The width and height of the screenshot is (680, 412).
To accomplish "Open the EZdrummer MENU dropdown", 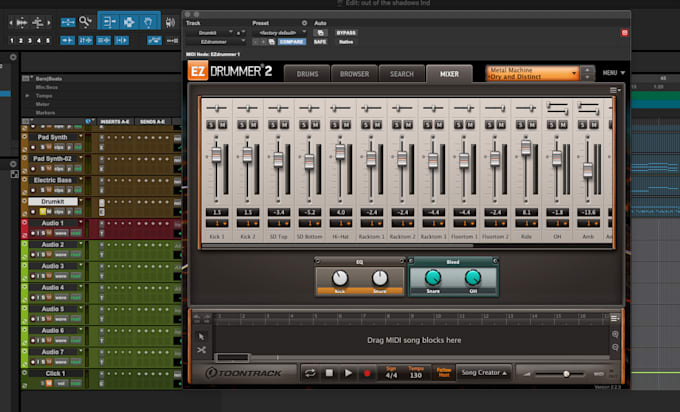I will click(613, 73).
